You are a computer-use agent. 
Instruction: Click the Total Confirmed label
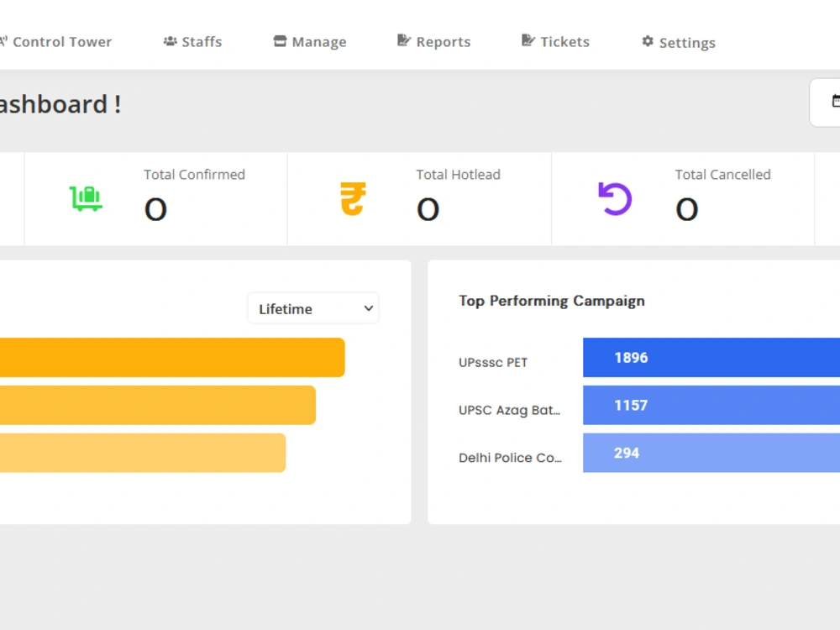(195, 175)
